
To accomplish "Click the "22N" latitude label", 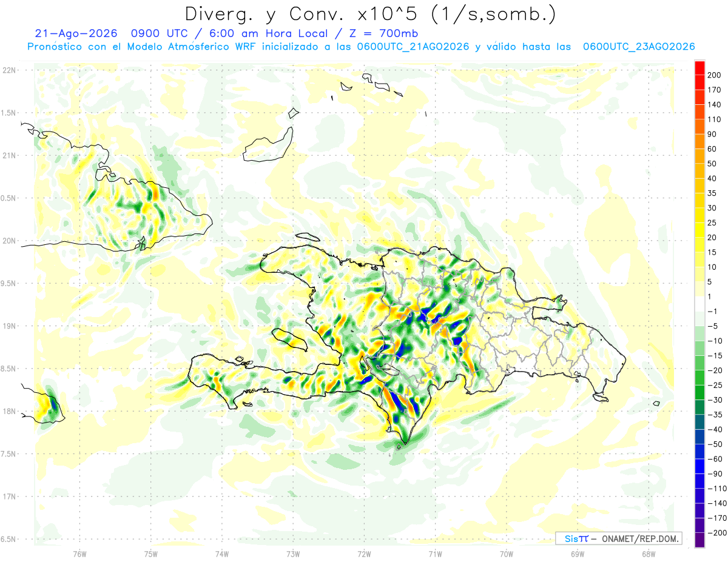I will (9, 70).
